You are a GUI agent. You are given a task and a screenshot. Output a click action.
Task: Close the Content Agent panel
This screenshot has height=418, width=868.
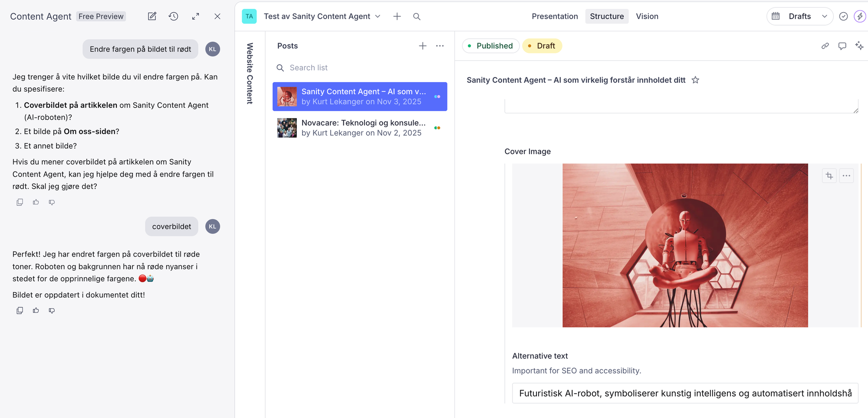[x=217, y=16]
